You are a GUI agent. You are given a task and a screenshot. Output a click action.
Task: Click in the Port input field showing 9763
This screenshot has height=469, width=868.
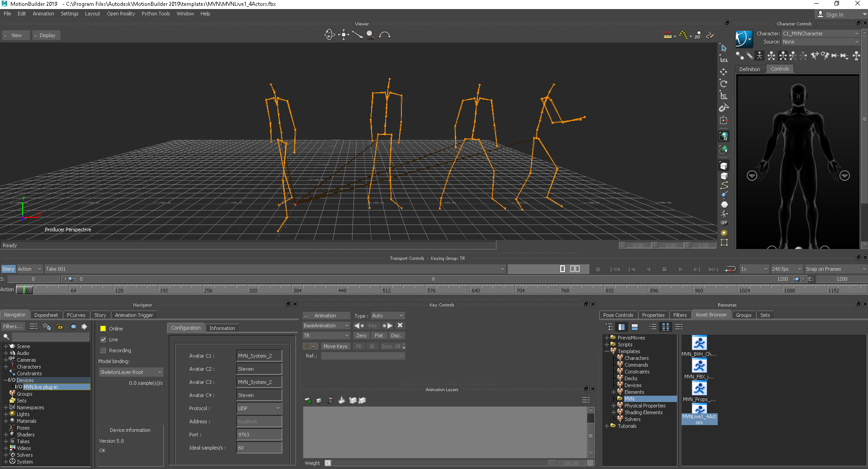coord(259,434)
